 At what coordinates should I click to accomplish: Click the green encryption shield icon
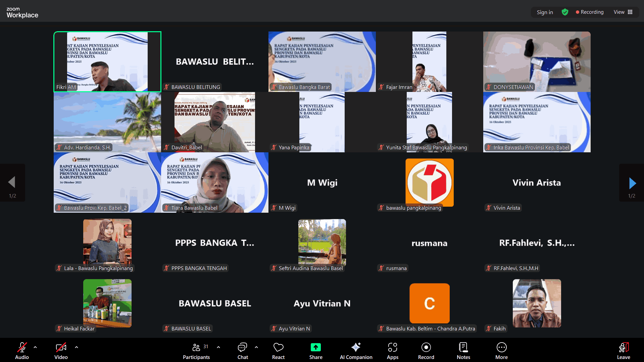pyautogui.click(x=565, y=12)
